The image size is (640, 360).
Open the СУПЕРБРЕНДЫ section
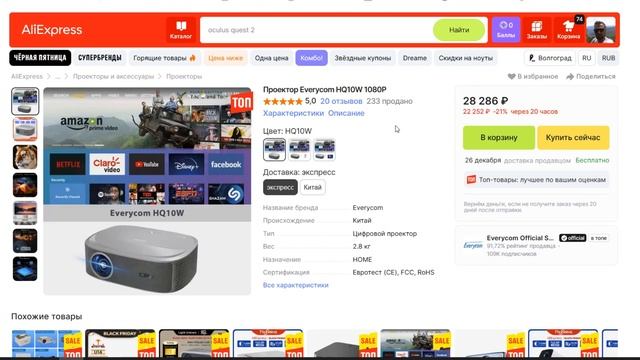tap(100, 58)
